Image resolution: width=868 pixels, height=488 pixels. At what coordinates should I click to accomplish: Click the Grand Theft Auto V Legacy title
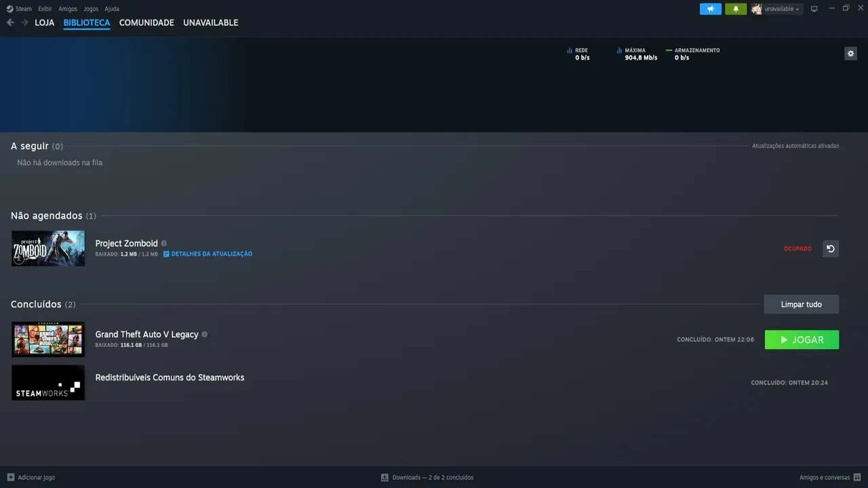pos(147,334)
